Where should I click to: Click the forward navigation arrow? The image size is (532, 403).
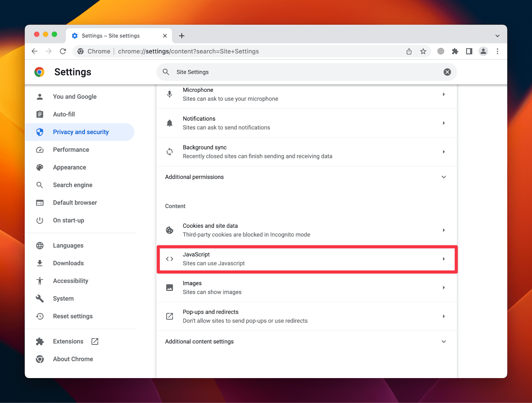point(49,51)
